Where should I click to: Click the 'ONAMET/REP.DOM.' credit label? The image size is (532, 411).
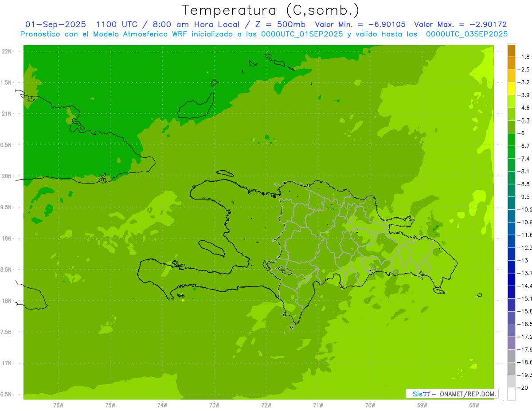click(x=467, y=394)
